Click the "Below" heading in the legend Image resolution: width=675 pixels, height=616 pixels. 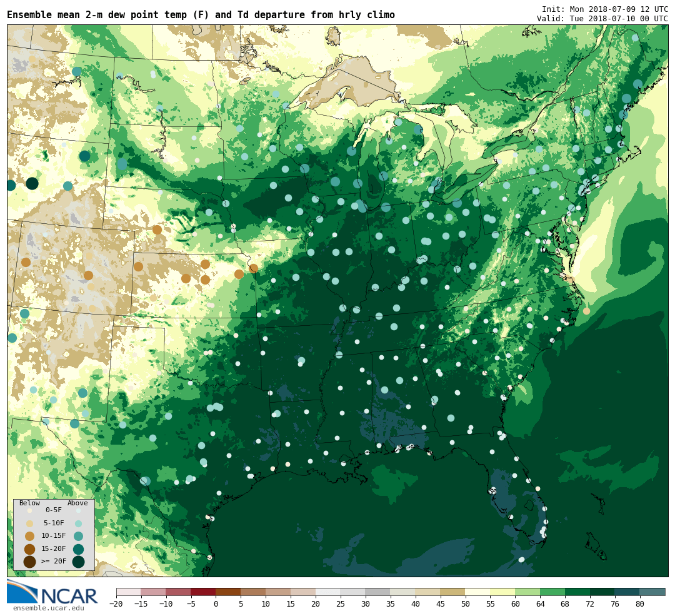(x=30, y=503)
